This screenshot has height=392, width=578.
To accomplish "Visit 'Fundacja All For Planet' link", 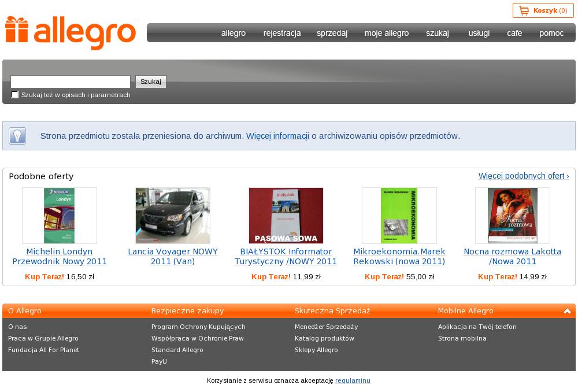I will [x=43, y=350].
